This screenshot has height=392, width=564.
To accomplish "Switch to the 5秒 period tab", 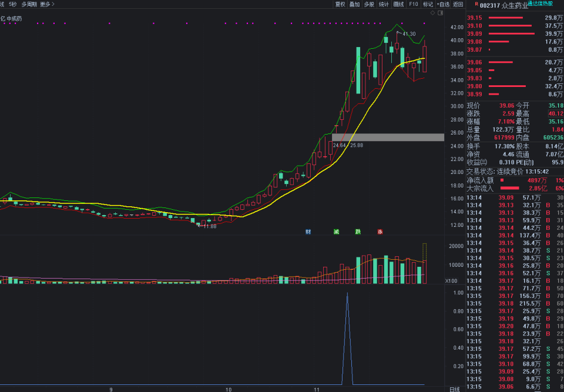I will tap(12, 4).
